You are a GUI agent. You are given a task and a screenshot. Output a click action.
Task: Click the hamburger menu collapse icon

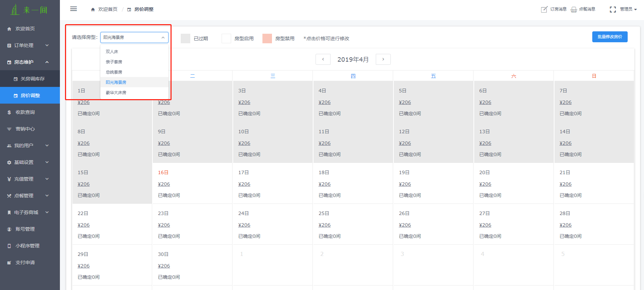74,9
